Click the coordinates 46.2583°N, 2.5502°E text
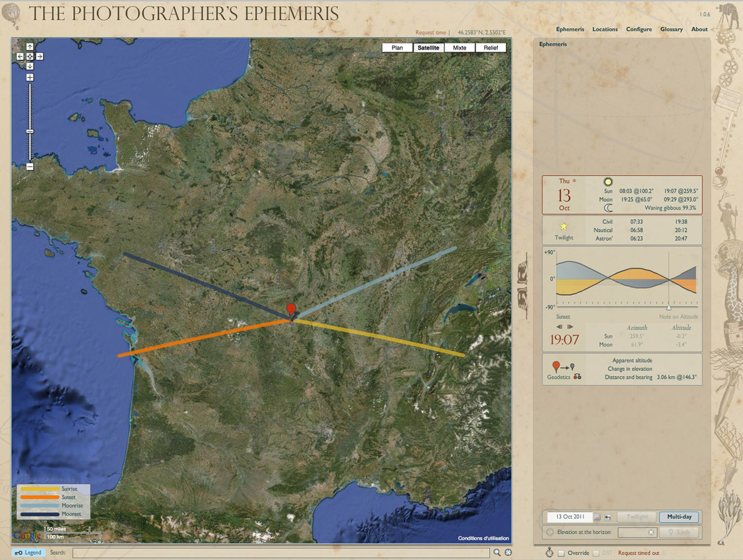743x560 pixels. [x=482, y=32]
